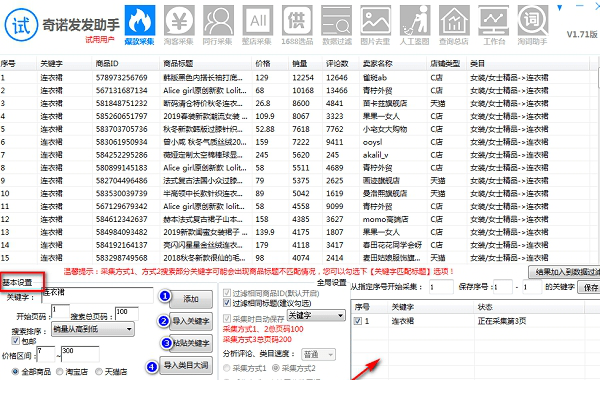Focus the 开始页码 input field
Viewport: 600px width, 395px height.
click(x=60, y=312)
